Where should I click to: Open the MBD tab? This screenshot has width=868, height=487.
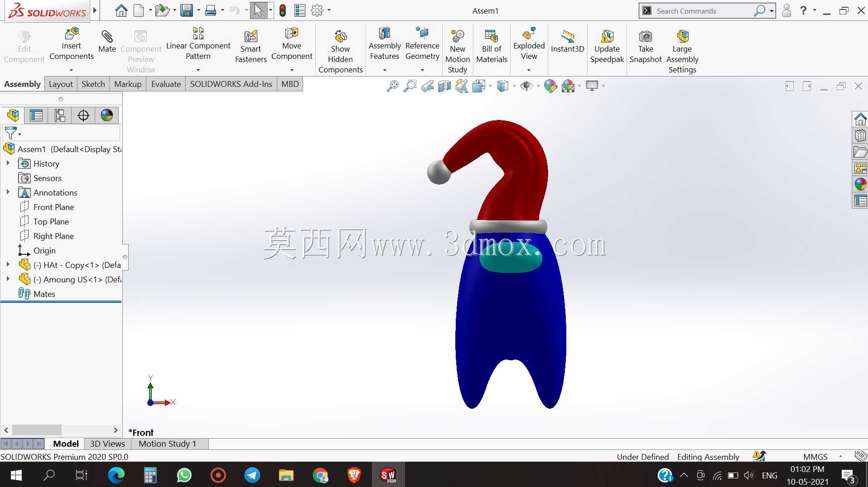290,84
